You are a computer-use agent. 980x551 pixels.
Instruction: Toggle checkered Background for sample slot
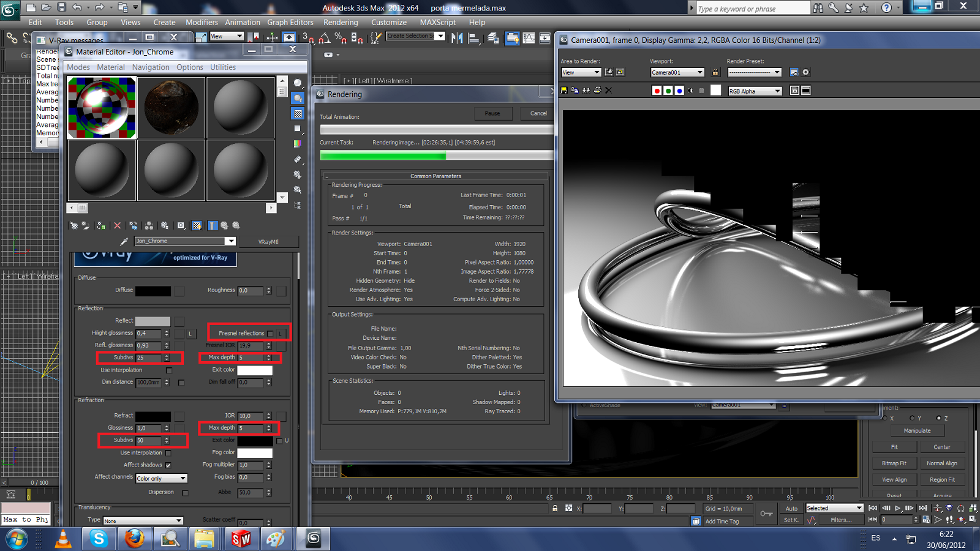tap(298, 113)
